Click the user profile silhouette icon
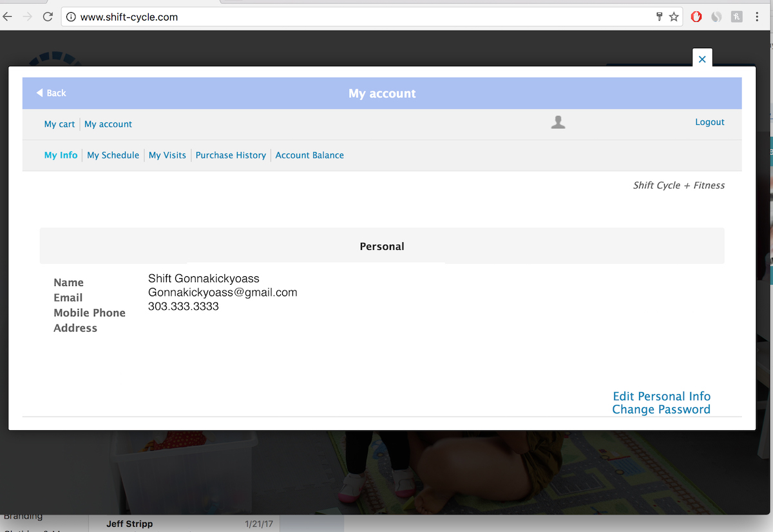773x532 pixels. coord(558,122)
